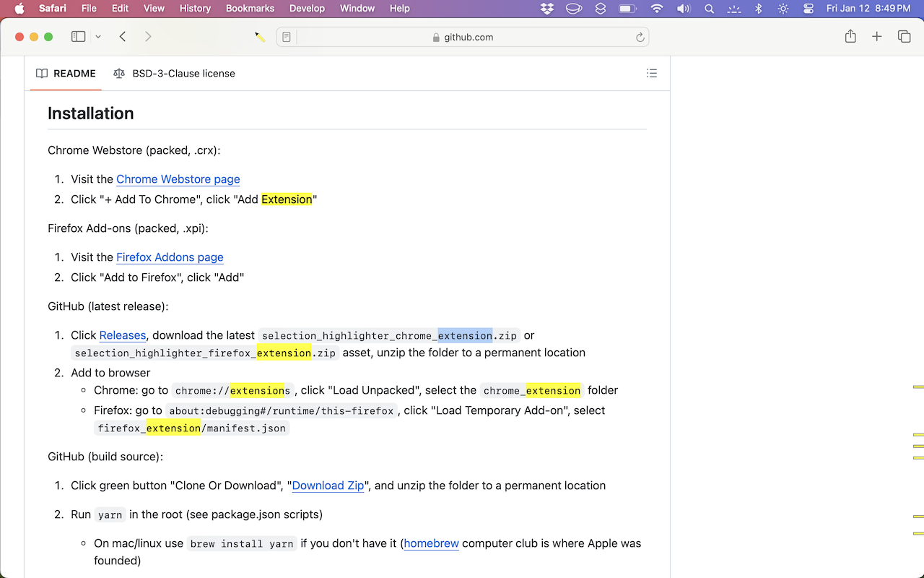924x578 pixels.
Task: Reload the github.com page
Action: pos(640,37)
